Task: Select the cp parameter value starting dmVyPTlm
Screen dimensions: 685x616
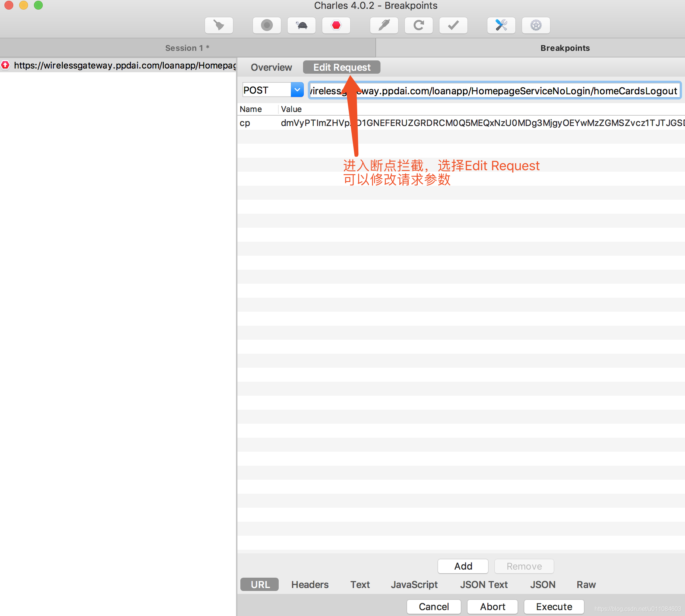Action: pos(482,123)
